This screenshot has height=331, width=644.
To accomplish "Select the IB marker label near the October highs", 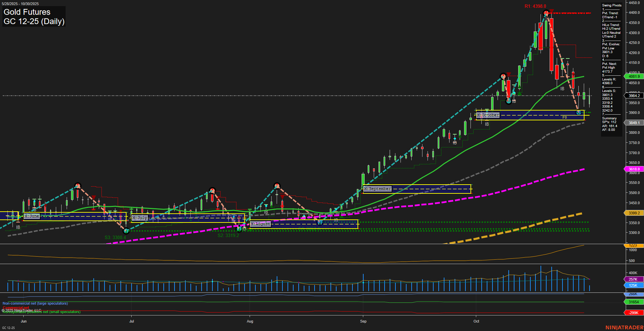I will pos(562,89).
